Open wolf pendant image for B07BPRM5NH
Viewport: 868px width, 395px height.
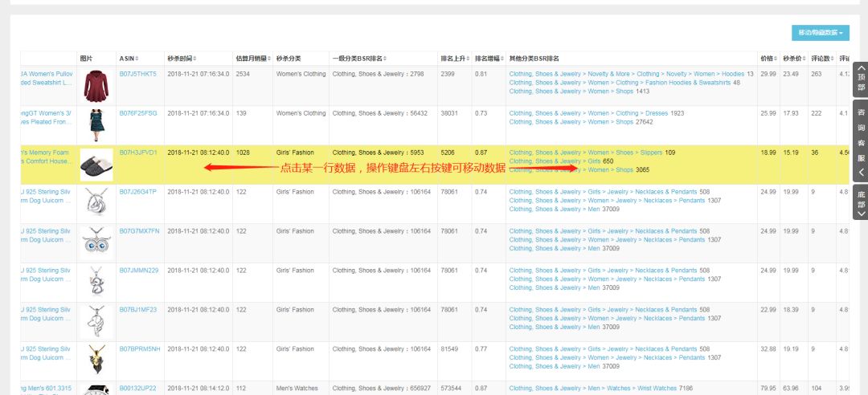point(96,360)
